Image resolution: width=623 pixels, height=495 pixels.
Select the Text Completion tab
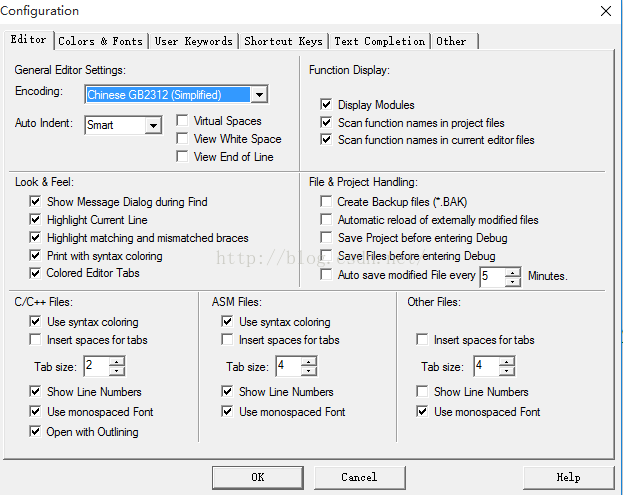(379, 41)
